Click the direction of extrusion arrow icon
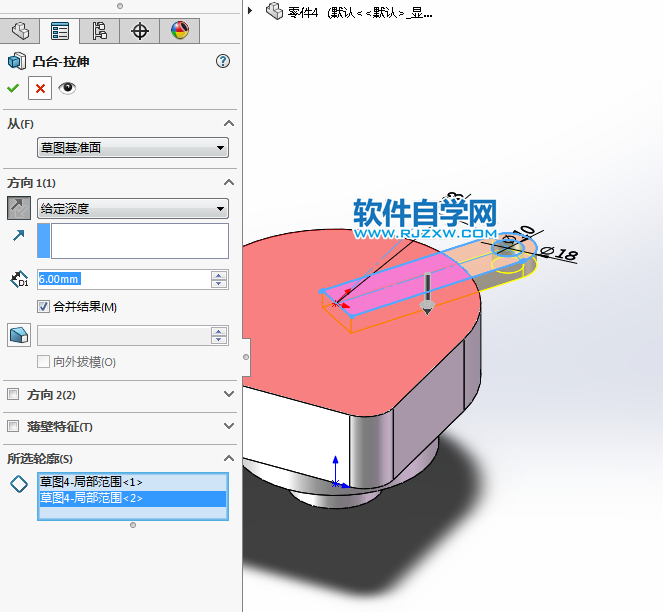The height and width of the screenshot is (612, 663). tap(19, 235)
